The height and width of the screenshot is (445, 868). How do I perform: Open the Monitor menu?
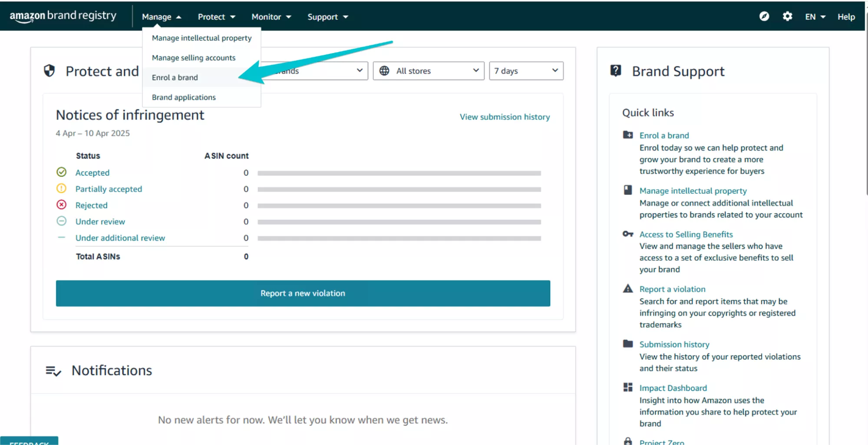(x=271, y=17)
